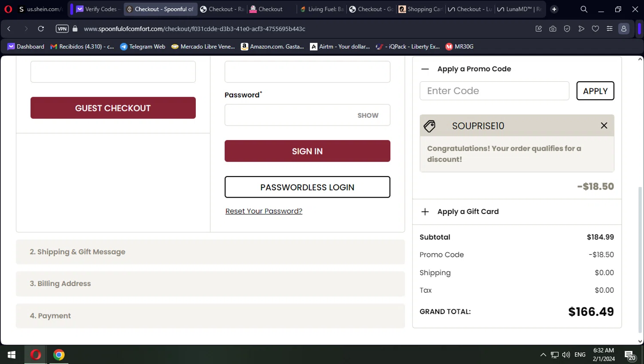Click the Chrome taskbar icon
This screenshot has height=364, width=644.
59,355
